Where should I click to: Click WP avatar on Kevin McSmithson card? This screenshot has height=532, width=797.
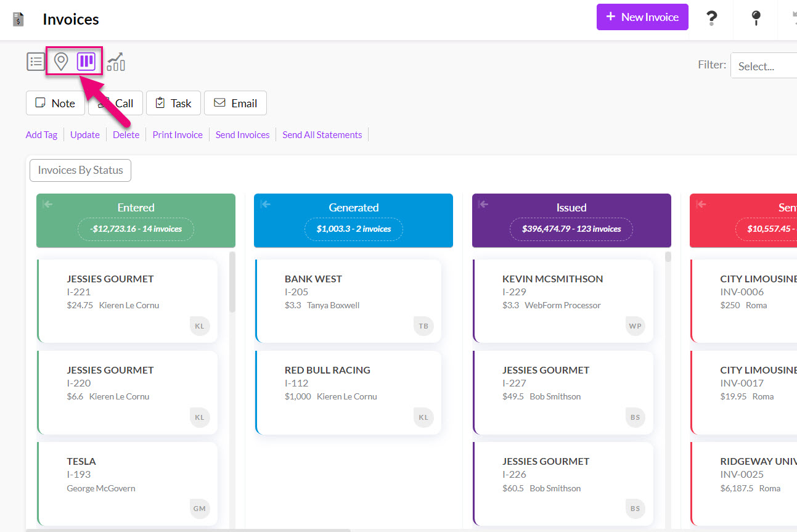636,326
